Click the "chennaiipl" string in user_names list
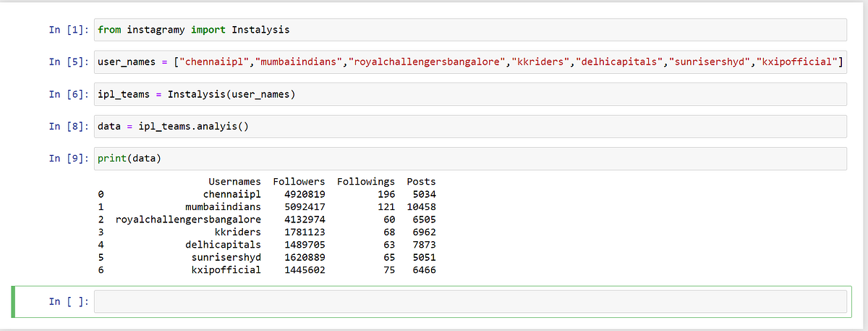Screen dimensions: 868x331 pyautogui.click(x=214, y=62)
